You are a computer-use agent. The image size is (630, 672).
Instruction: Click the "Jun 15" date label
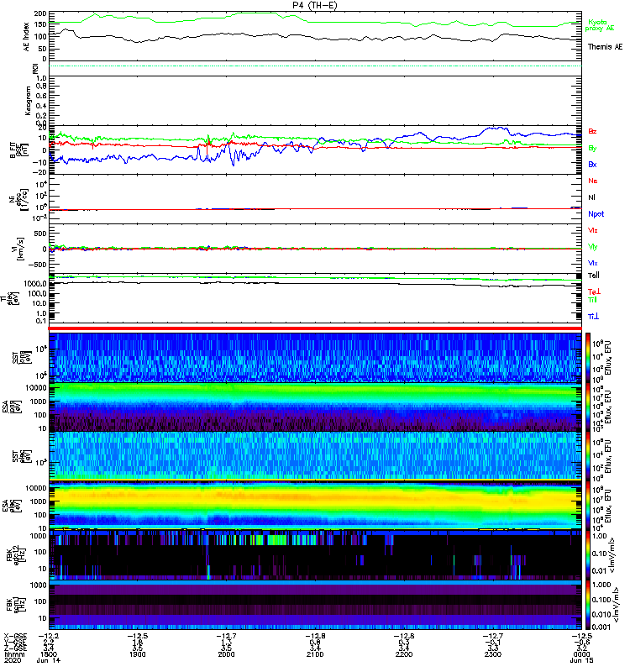coord(581,660)
